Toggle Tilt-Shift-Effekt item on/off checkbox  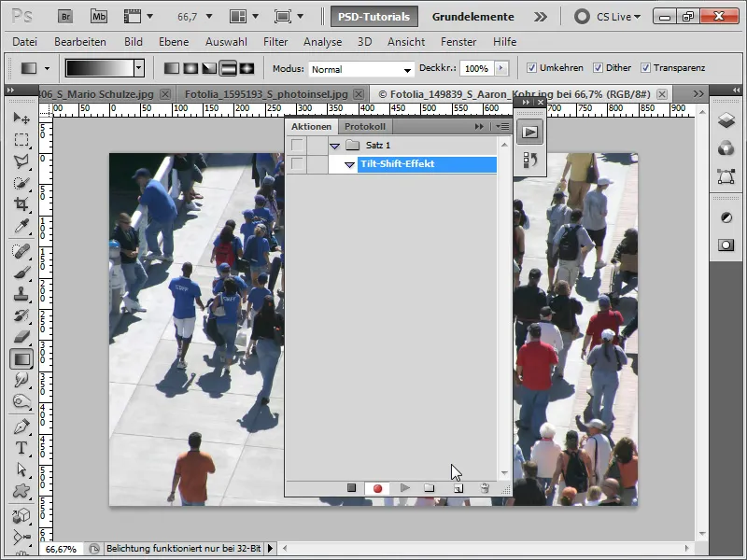point(297,163)
